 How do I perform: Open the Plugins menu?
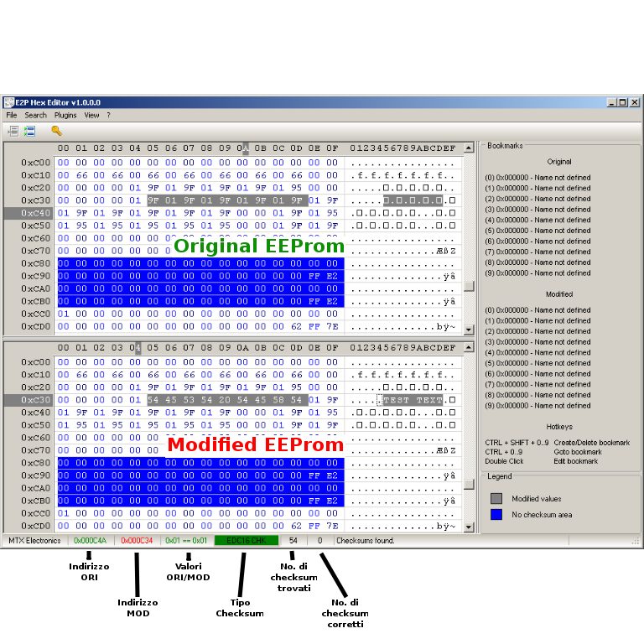(x=65, y=115)
